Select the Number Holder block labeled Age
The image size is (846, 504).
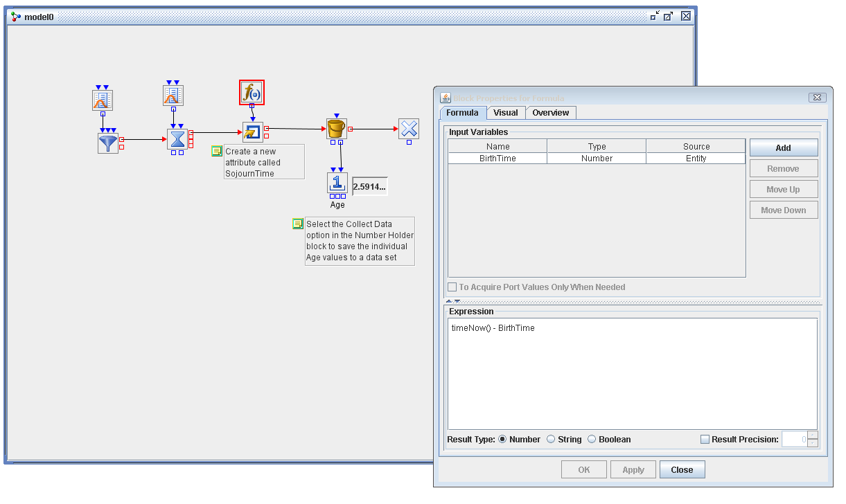click(337, 184)
